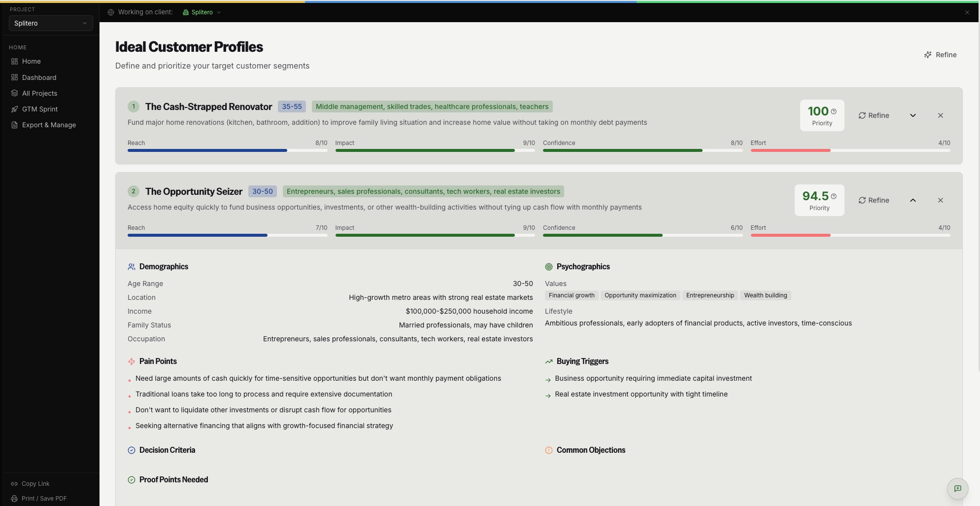Click help icon beside 100 priority score
The image size is (980, 506).
coord(834,111)
